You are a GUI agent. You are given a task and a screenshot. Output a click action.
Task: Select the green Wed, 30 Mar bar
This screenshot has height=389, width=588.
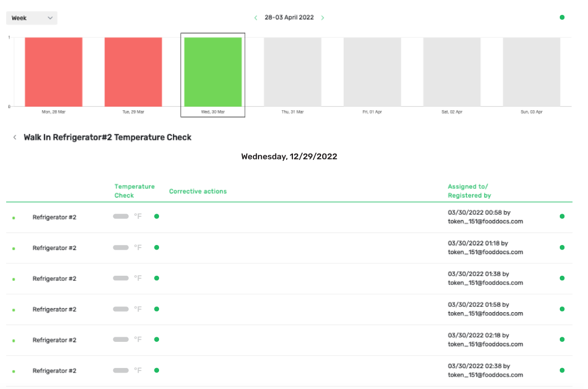(212, 72)
